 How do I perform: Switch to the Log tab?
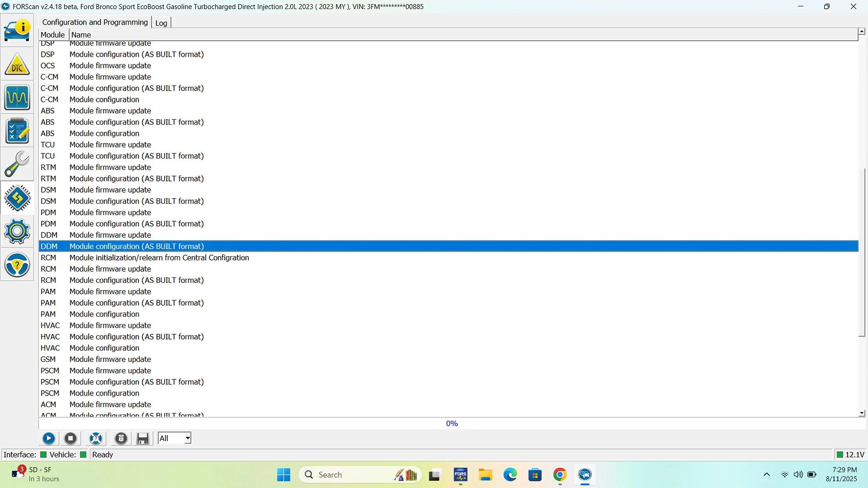click(x=161, y=23)
